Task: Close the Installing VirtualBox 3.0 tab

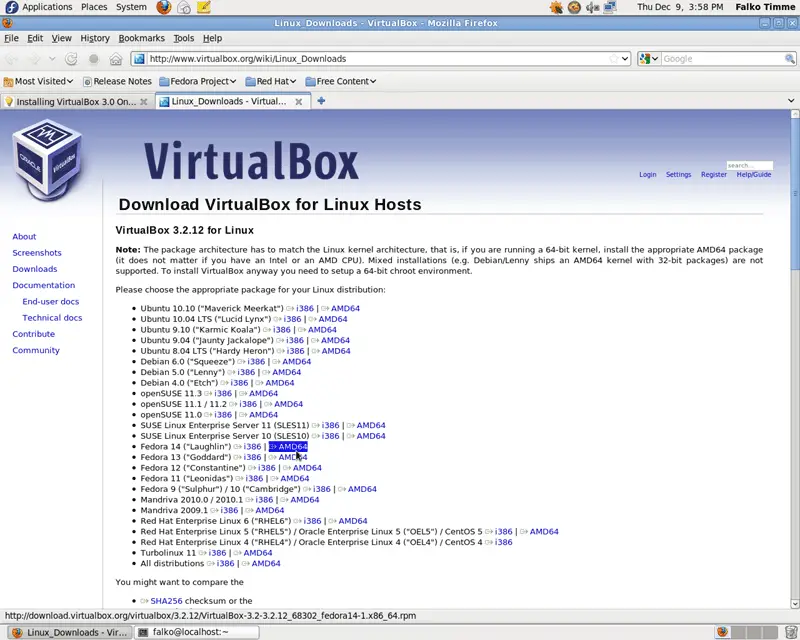Action: tap(144, 102)
